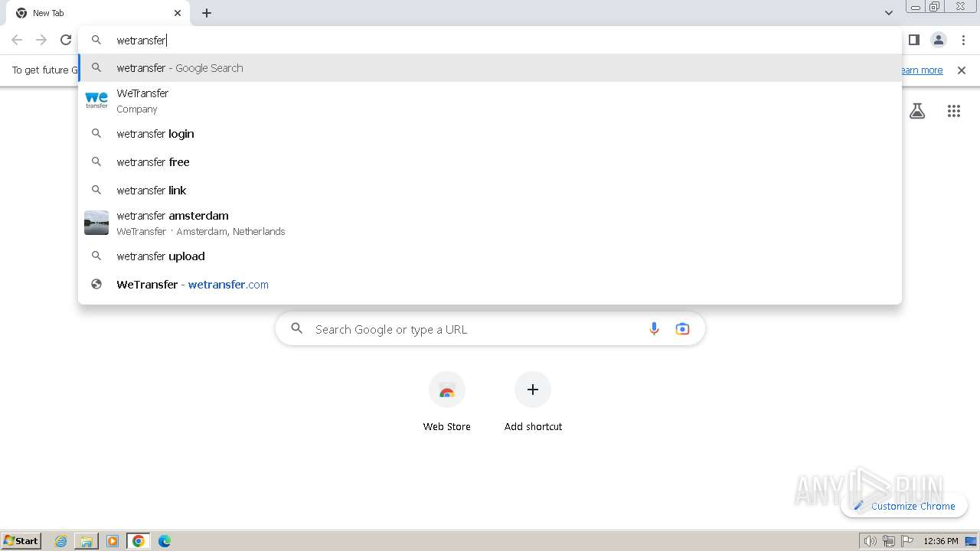Reload the page with the refresh icon
This screenshot has width=980, height=551.
tap(66, 40)
